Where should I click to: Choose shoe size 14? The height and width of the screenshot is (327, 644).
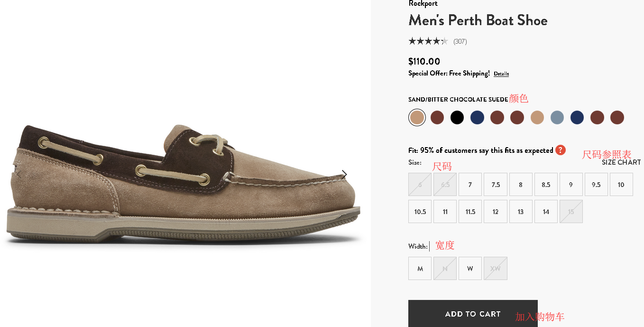546,212
